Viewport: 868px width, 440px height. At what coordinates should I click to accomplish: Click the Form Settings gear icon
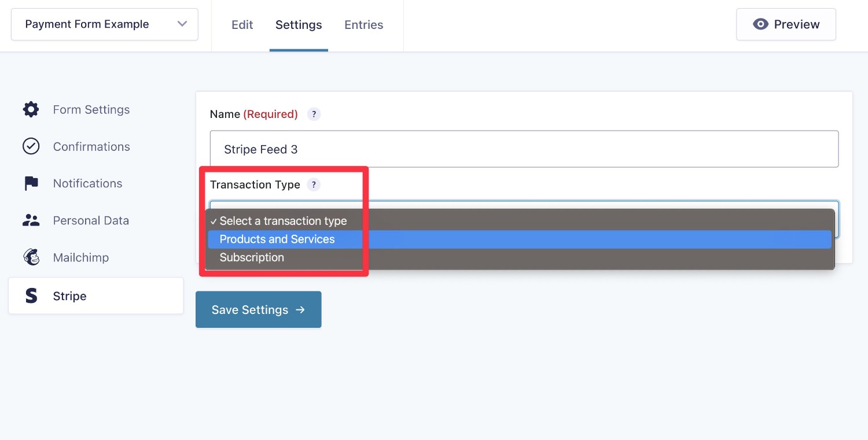point(31,109)
